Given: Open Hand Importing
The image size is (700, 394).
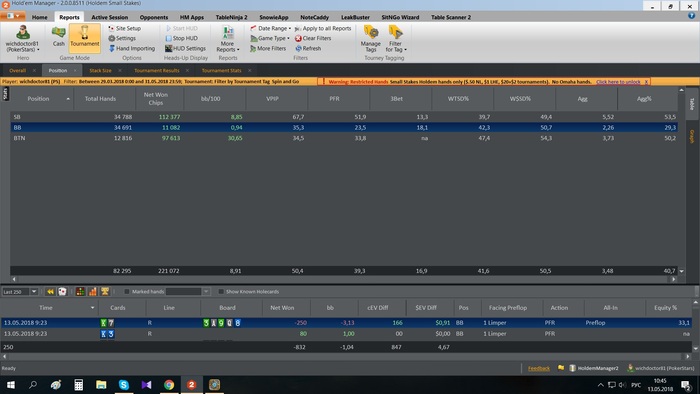Looking at the screenshot, I should (x=132, y=48).
